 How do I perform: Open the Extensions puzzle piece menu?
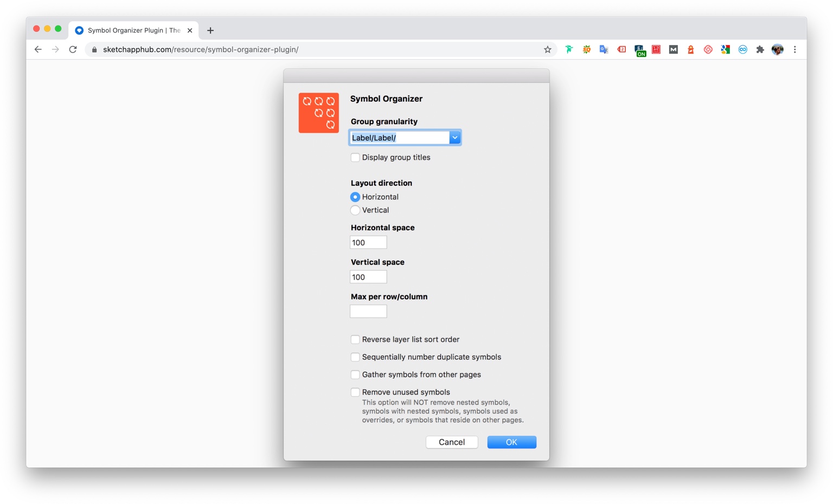(x=760, y=49)
